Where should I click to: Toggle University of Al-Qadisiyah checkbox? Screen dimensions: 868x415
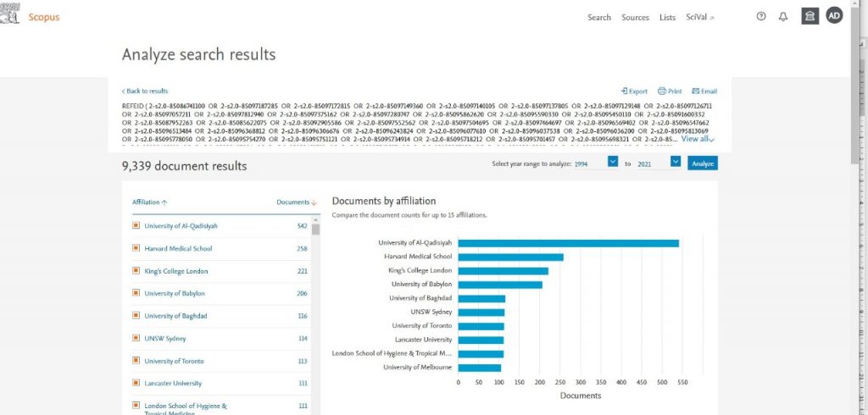136,225
